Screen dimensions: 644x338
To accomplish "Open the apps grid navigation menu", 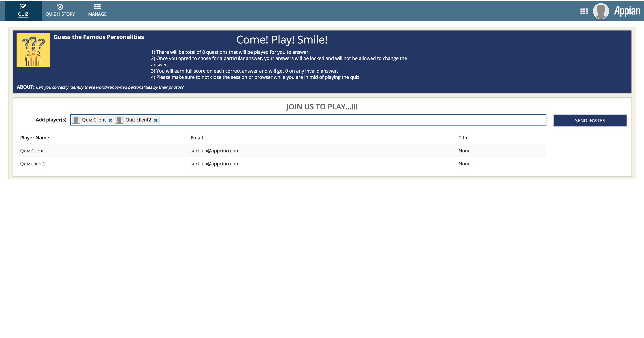I will click(584, 11).
